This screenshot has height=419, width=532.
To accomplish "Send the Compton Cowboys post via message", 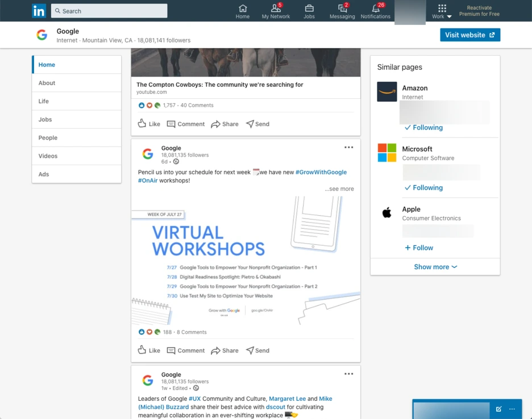I will tap(257, 124).
